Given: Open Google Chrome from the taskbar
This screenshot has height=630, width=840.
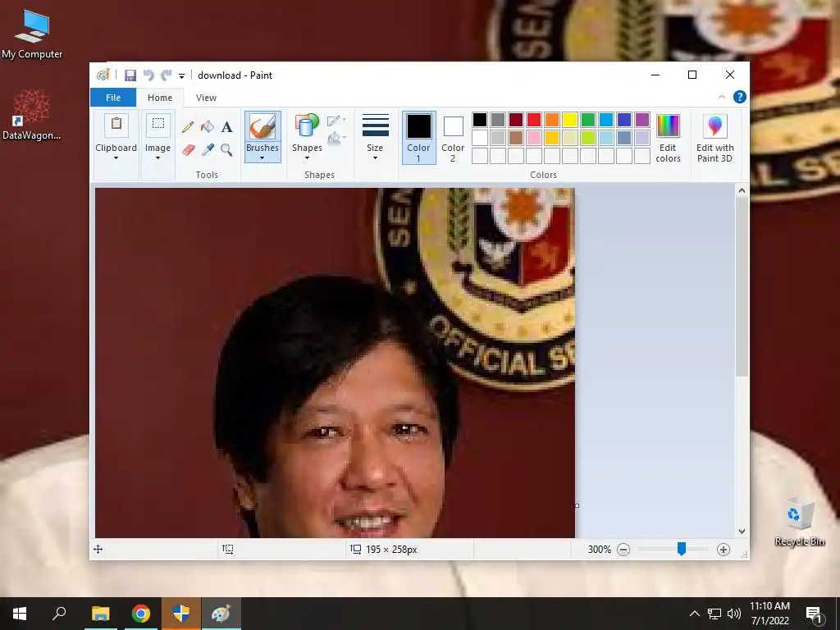Looking at the screenshot, I should coord(141,614).
